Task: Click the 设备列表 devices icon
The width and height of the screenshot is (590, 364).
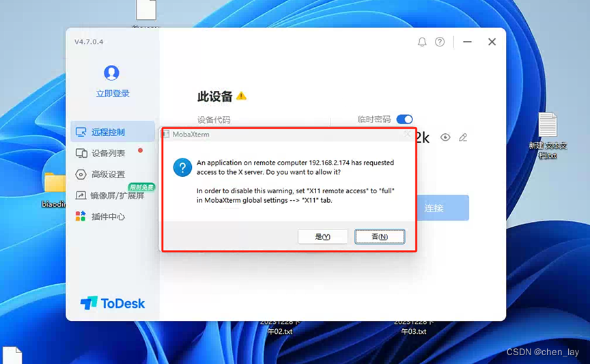Action: (x=81, y=153)
